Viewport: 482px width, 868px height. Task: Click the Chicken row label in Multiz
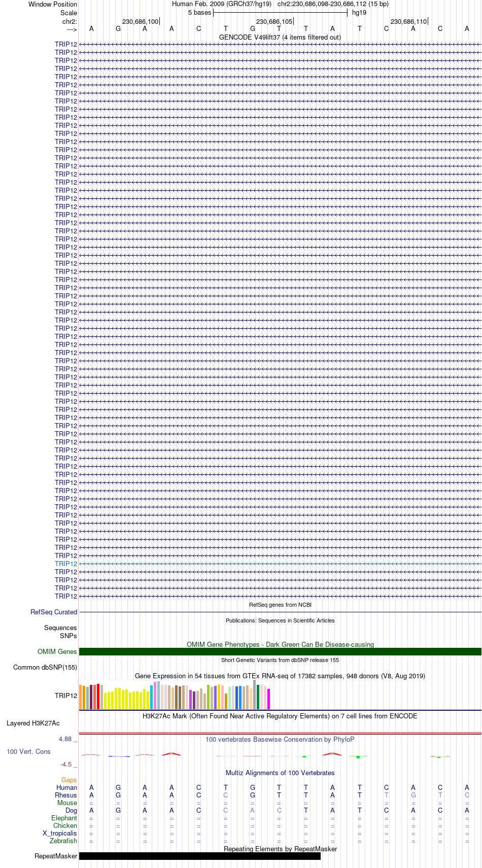click(x=65, y=825)
